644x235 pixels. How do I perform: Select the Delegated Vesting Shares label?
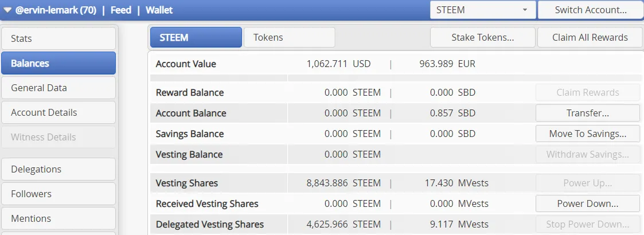click(x=210, y=224)
